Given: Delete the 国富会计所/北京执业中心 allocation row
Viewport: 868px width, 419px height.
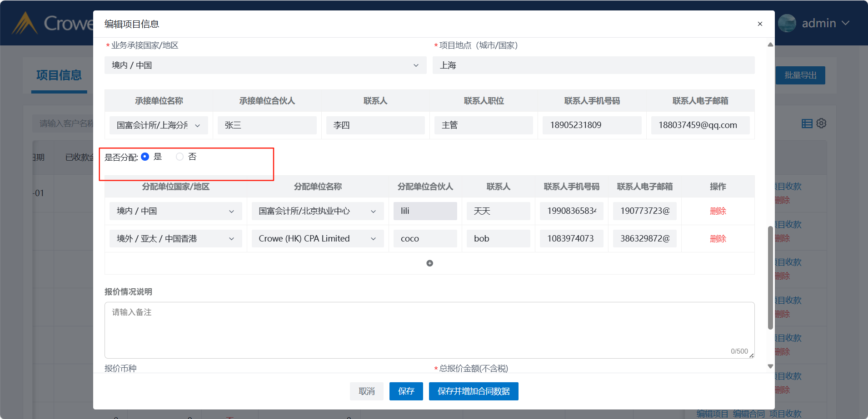Looking at the screenshot, I should 718,211.
